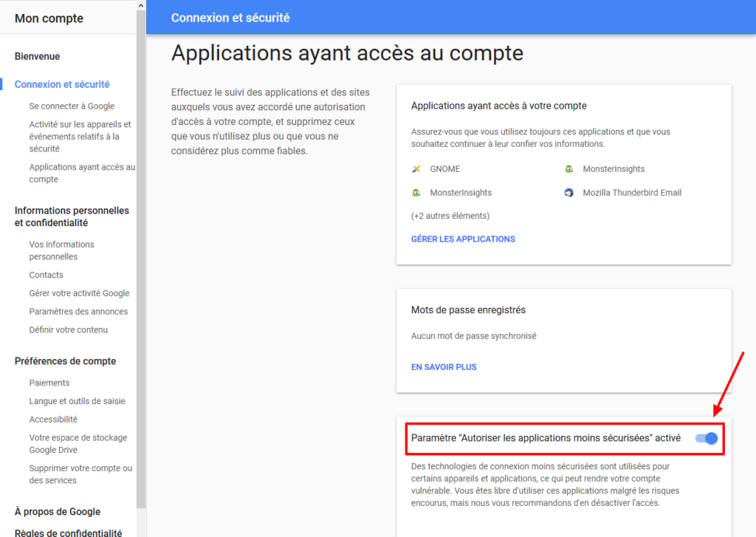Screen dimensions: 756x537
Task: Click the GNOME application icon
Action: [417, 168]
